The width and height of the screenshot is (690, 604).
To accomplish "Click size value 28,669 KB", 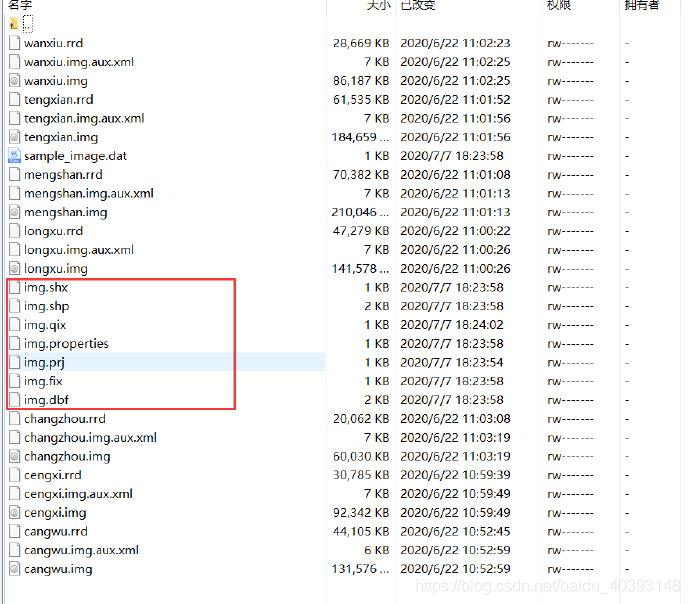I will tap(361, 43).
